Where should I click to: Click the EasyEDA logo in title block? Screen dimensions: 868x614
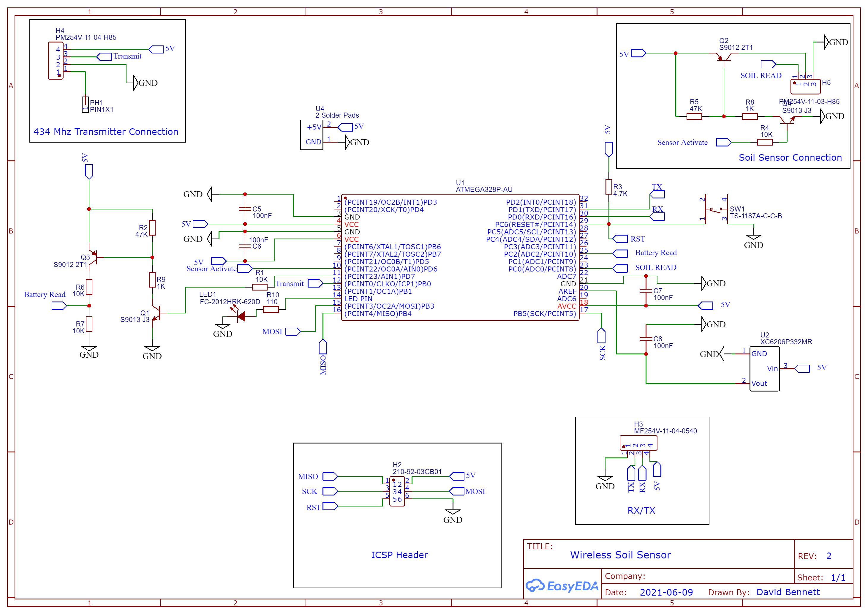point(562,585)
